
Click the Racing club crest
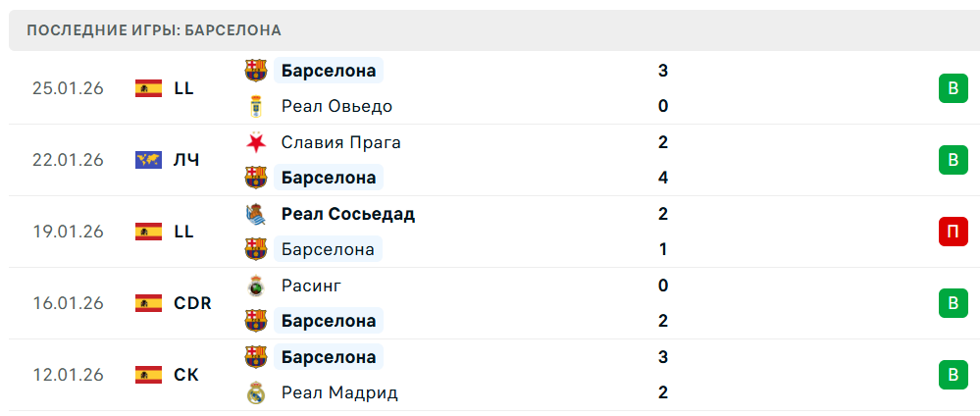tap(256, 286)
